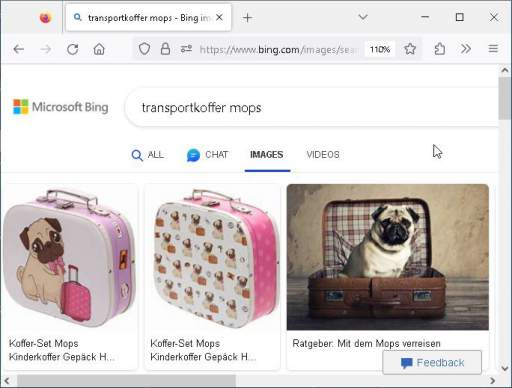512x388 pixels.
Task: Reset the 110% zoom level indicator
Action: pyautogui.click(x=380, y=49)
